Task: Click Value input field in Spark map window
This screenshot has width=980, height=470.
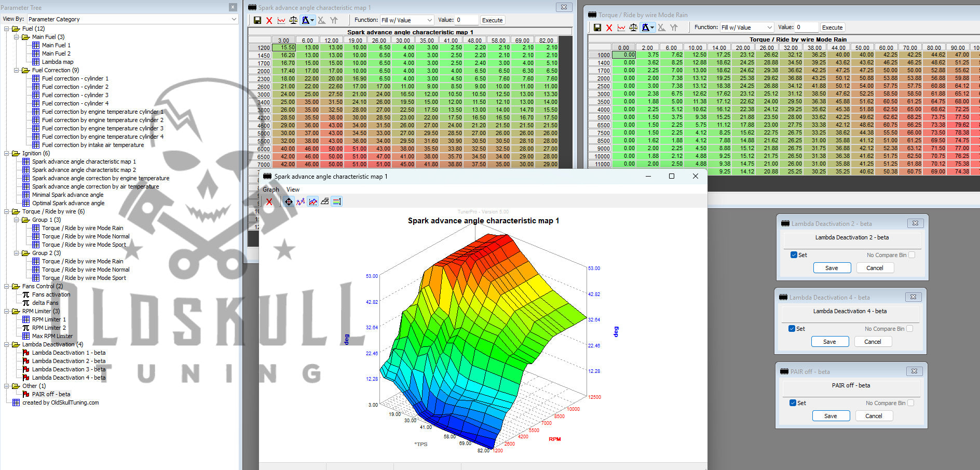Action: (467, 20)
